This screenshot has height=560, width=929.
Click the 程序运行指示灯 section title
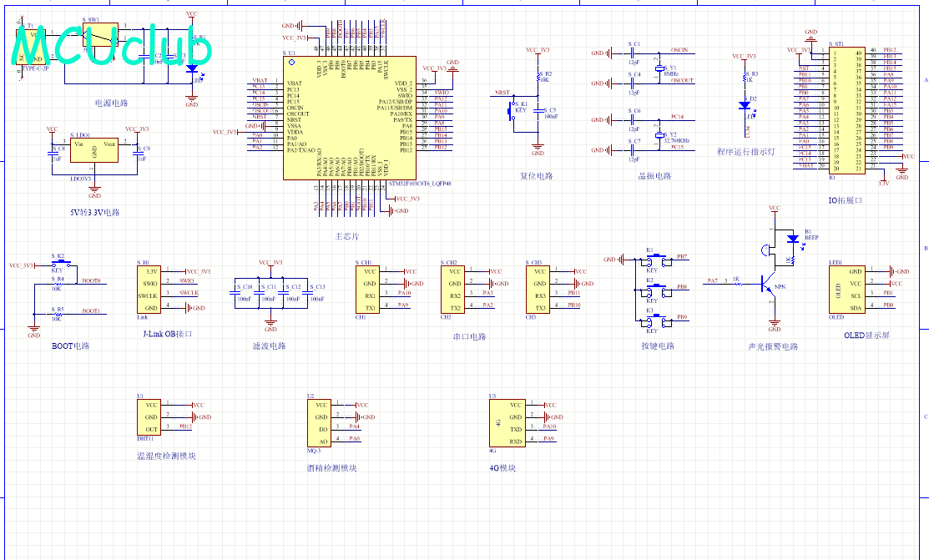pyautogui.click(x=746, y=152)
